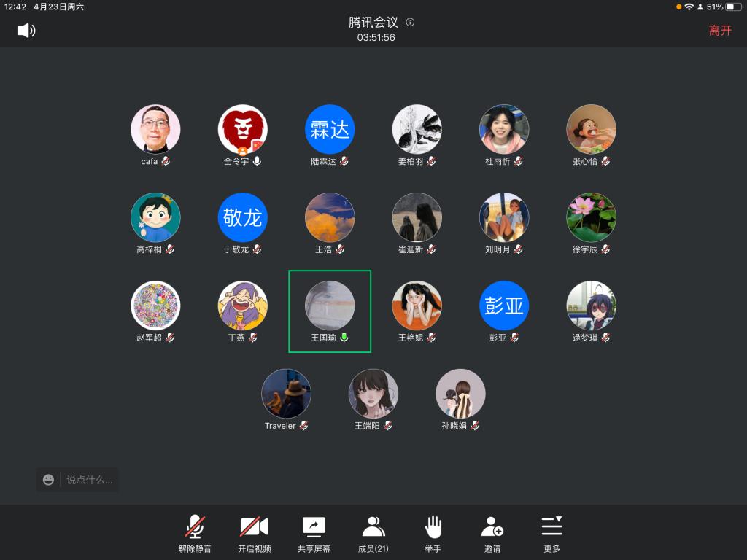Image resolution: width=747 pixels, height=560 pixels.
Task: Tap green active mic beside 王国瑜
Action: pos(344,337)
